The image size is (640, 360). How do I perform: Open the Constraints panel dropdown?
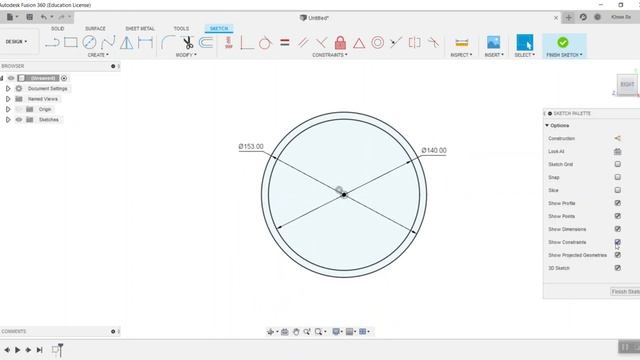point(330,55)
